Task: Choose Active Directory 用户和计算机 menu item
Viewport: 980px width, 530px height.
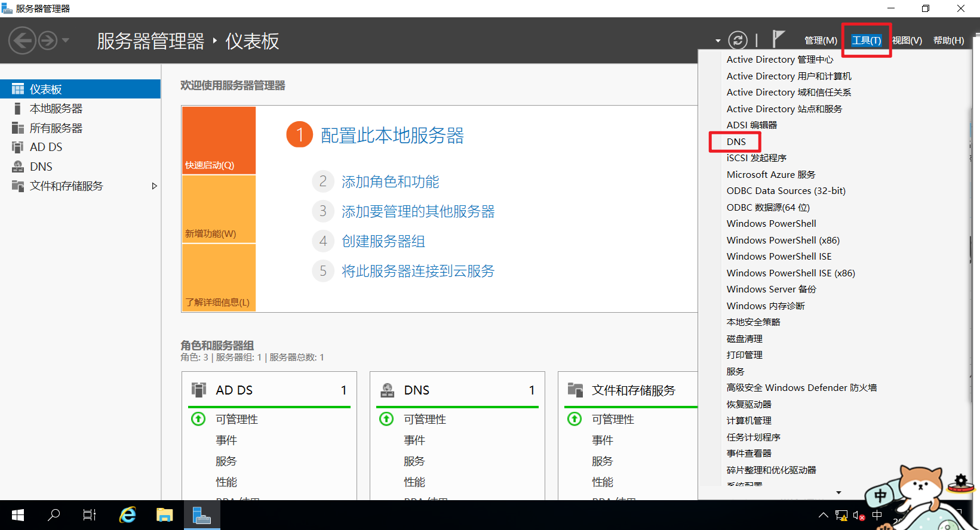Action: [x=789, y=76]
